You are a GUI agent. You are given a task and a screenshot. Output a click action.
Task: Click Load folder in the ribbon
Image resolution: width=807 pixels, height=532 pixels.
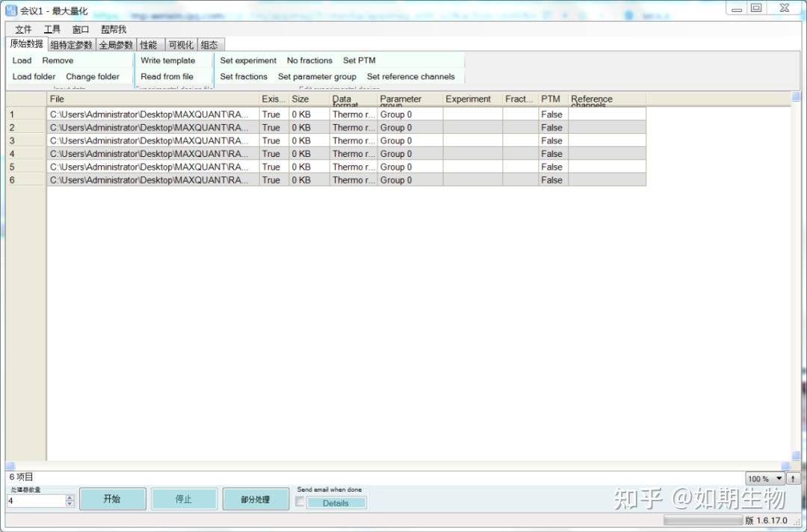coord(33,76)
